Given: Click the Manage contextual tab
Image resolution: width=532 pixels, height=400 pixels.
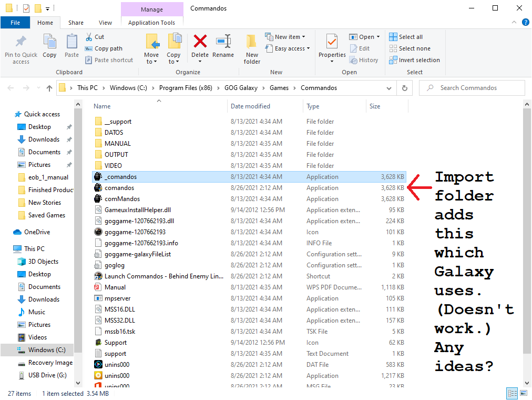Looking at the screenshot, I should click(x=151, y=9).
